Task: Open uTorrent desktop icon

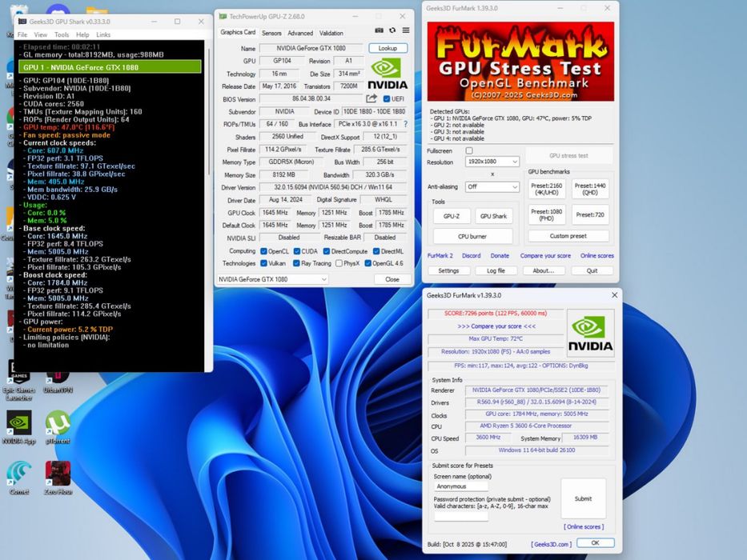Action: pos(58,427)
